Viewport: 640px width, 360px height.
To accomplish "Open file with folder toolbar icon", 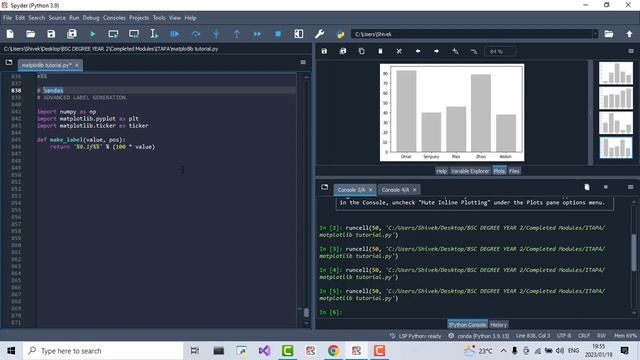I will pos(31,34).
